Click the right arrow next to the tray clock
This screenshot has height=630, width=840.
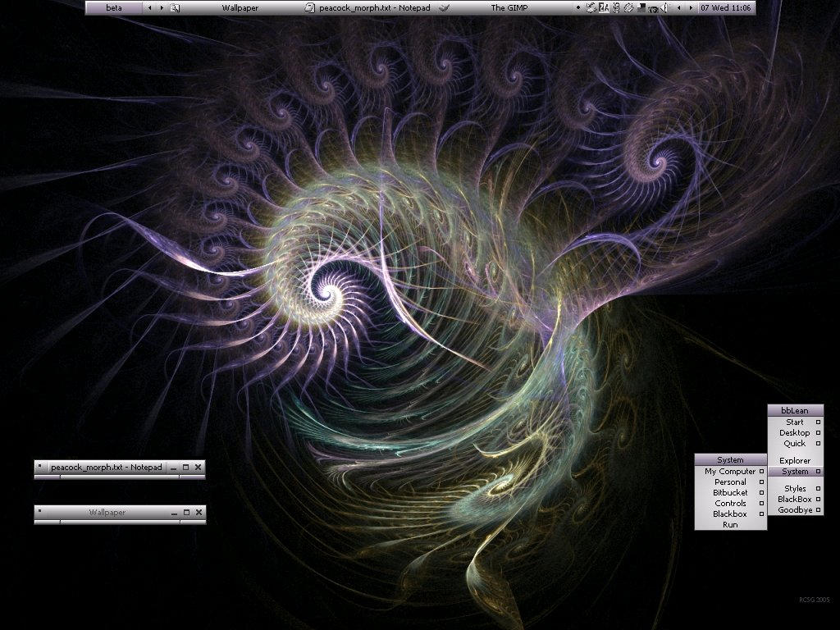tap(692, 7)
